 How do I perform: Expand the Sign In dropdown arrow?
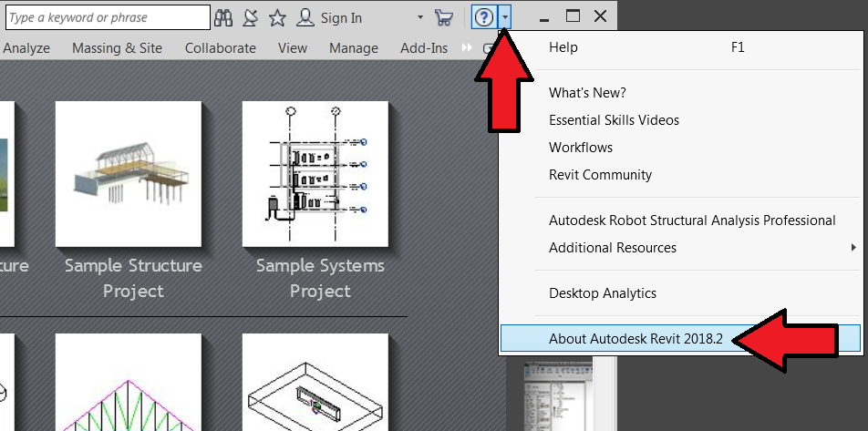tap(420, 17)
